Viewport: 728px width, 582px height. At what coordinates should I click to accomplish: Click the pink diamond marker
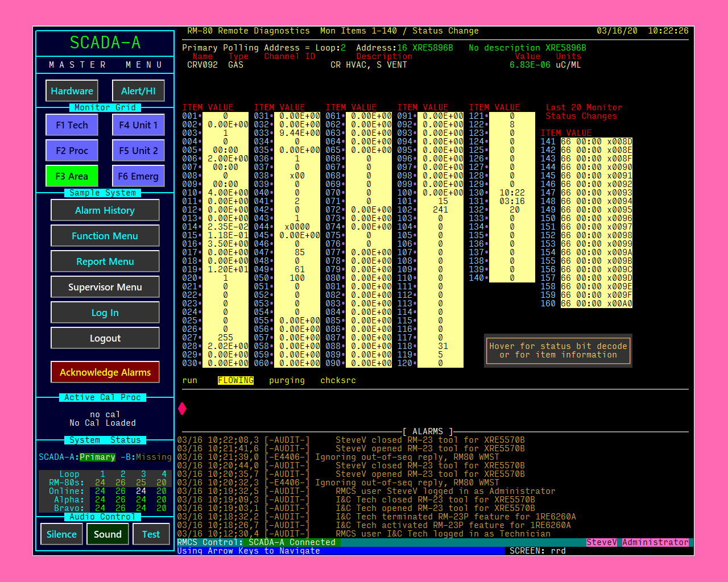(182, 408)
